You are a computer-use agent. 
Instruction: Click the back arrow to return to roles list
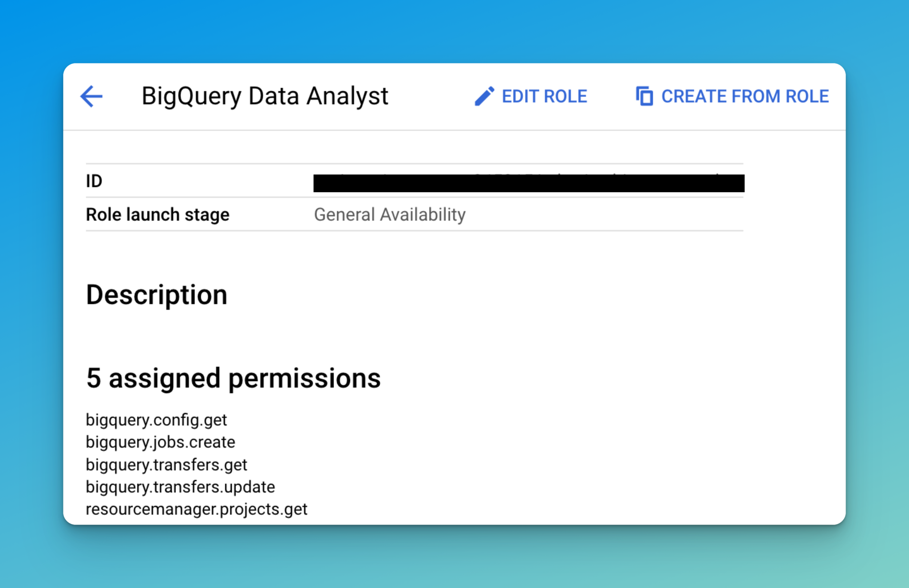click(x=91, y=95)
